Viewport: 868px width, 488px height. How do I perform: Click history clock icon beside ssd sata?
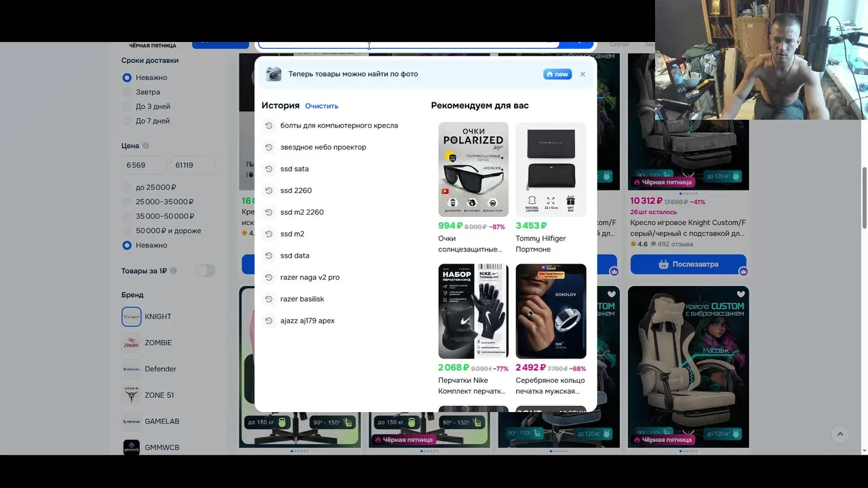pos(269,169)
